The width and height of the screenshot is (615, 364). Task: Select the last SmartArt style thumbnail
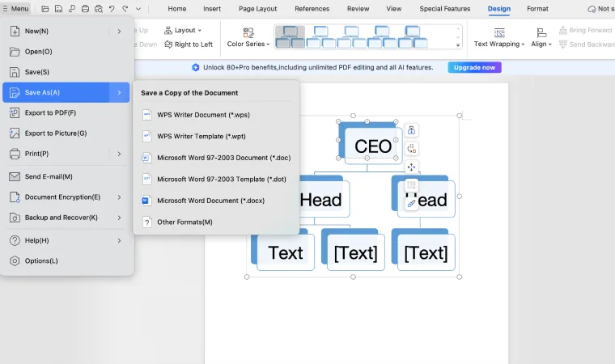click(x=413, y=37)
